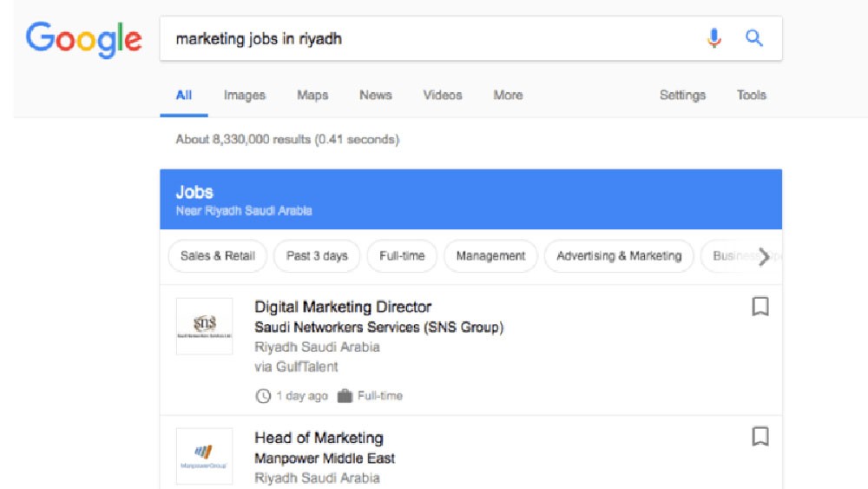Viewport: 868px width, 489px height.
Task: Click Near Riyadh Saudi Arabia subtitle
Action: click(244, 211)
